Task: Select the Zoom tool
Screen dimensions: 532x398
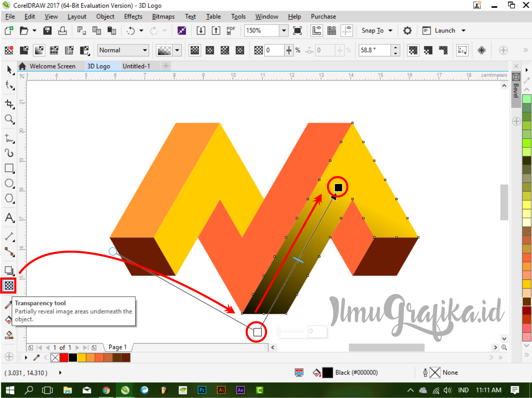Action: click(x=9, y=119)
